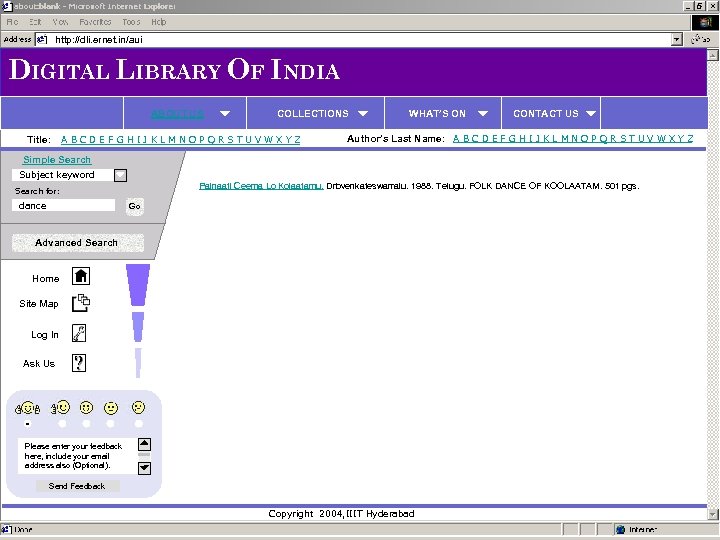The image size is (720, 540).
Task: Open the address bar history dropdown
Action: [676, 39]
